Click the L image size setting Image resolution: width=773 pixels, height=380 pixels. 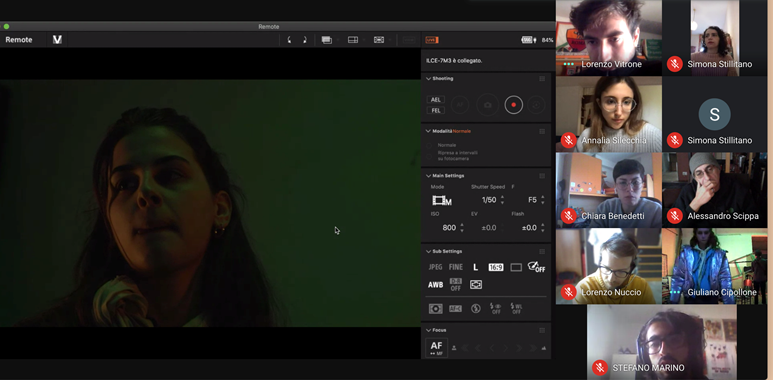(x=475, y=267)
